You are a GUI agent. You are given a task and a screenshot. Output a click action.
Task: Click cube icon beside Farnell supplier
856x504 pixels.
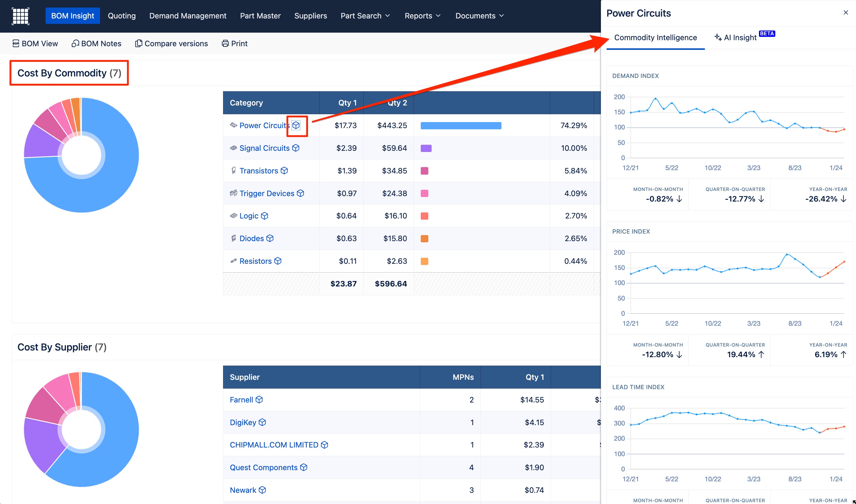(x=259, y=400)
